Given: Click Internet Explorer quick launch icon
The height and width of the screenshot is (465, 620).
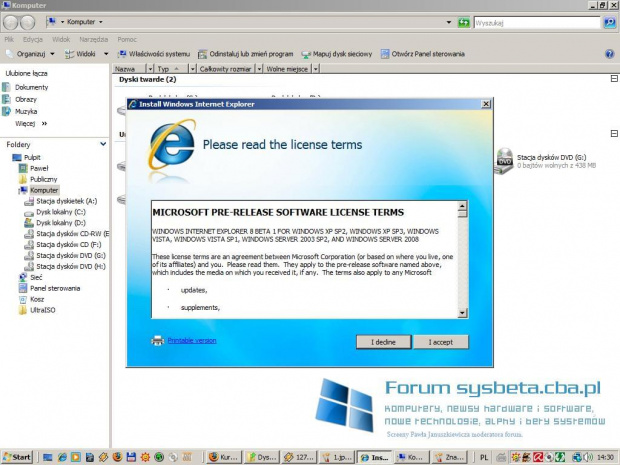Looking at the screenshot, I should [62, 457].
